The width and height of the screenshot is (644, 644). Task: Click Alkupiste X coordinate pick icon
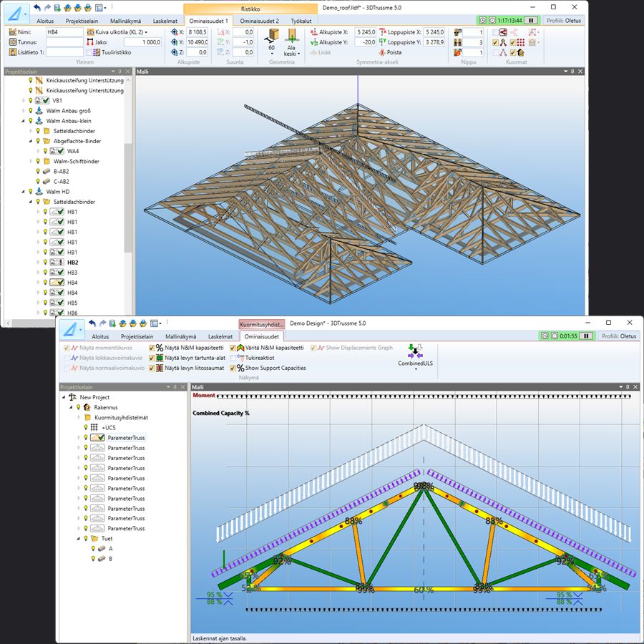[x=314, y=32]
